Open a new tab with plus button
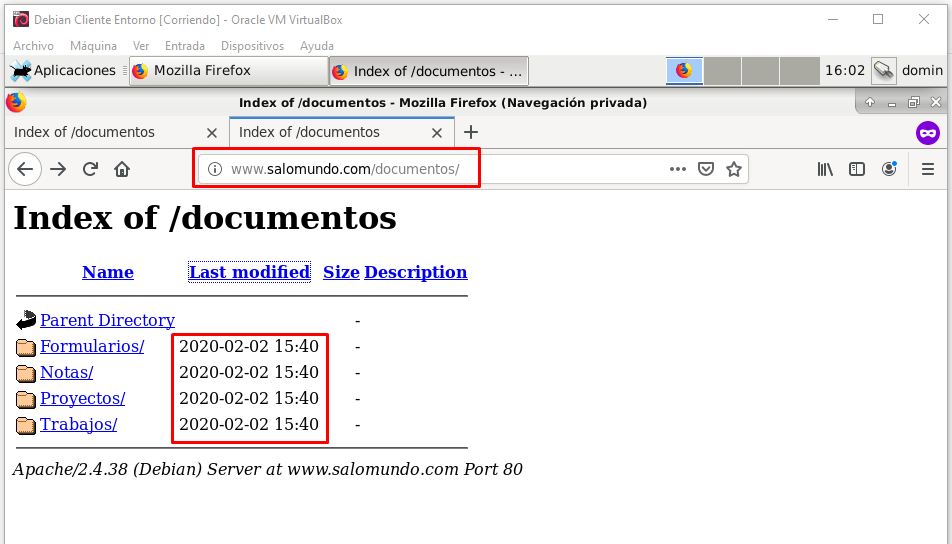Image resolution: width=952 pixels, height=544 pixels. click(x=471, y=132)
